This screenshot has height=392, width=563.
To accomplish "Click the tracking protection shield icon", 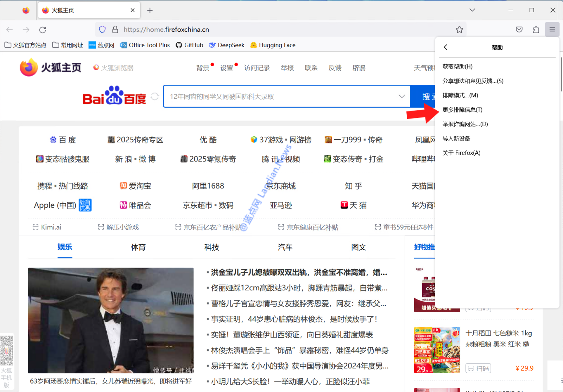I will pos(102,30).
